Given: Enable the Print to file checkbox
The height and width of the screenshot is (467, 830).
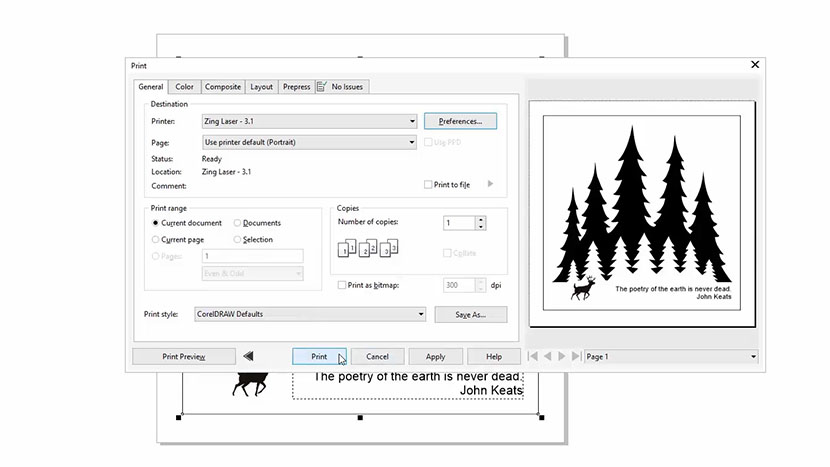Looking at the screenshot, I should click(x=428, y=185).
